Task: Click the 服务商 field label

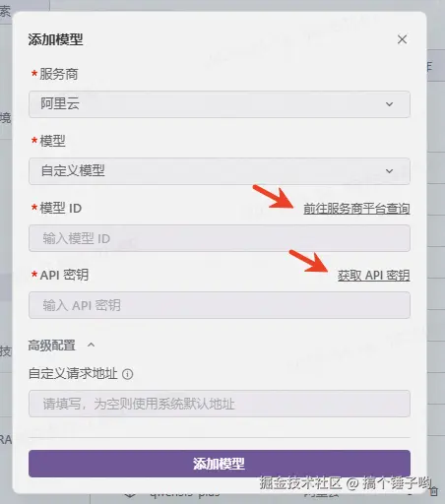Action: (x=59, y=74)
